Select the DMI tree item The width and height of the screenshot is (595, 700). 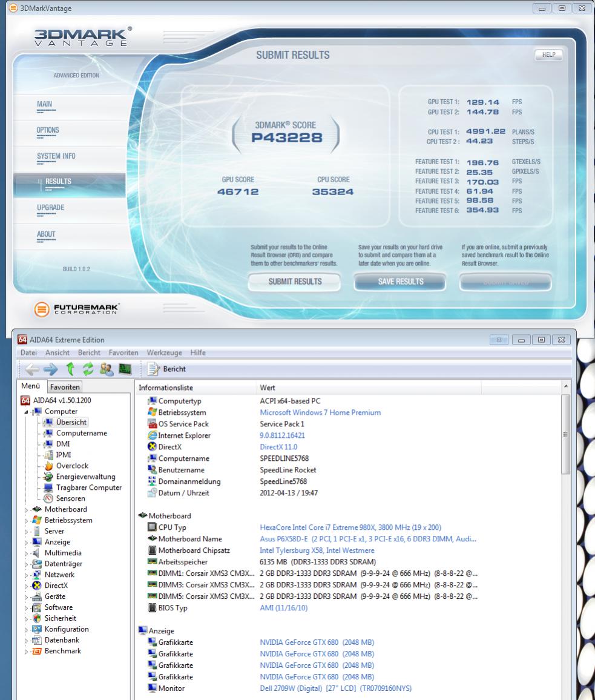pos(63,444)
